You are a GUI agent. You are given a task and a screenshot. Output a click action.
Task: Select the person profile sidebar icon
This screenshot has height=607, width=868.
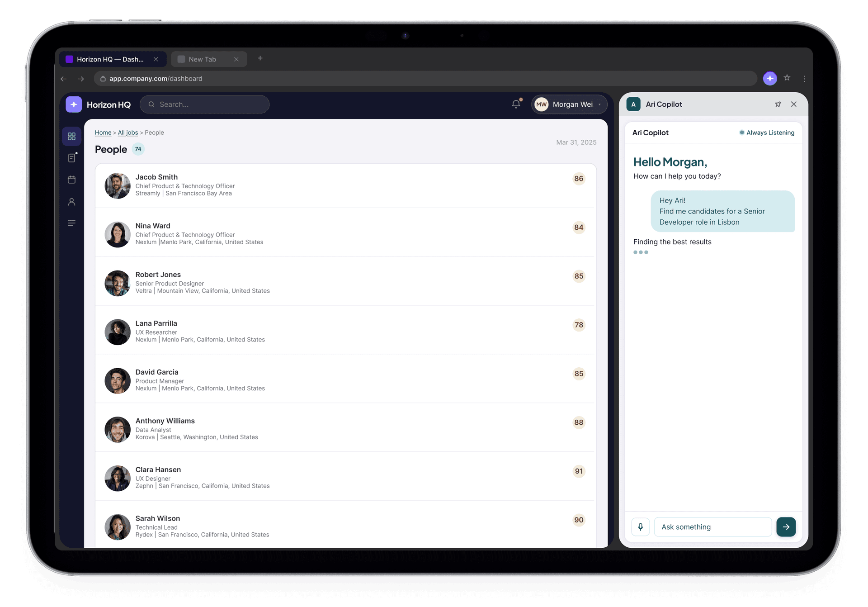[x=71, y=202]
